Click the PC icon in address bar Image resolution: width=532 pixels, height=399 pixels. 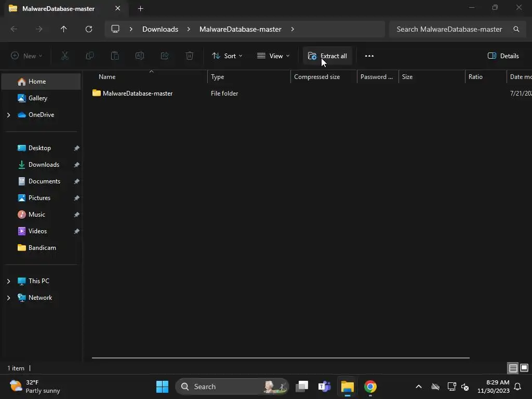pyautogui.click(x=115, y=29)
